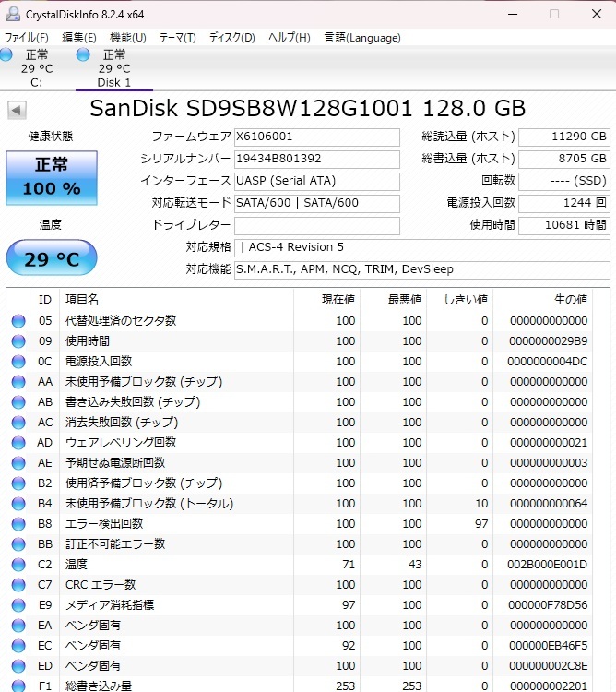Click the power on count value 1244 回

point(564,203)
